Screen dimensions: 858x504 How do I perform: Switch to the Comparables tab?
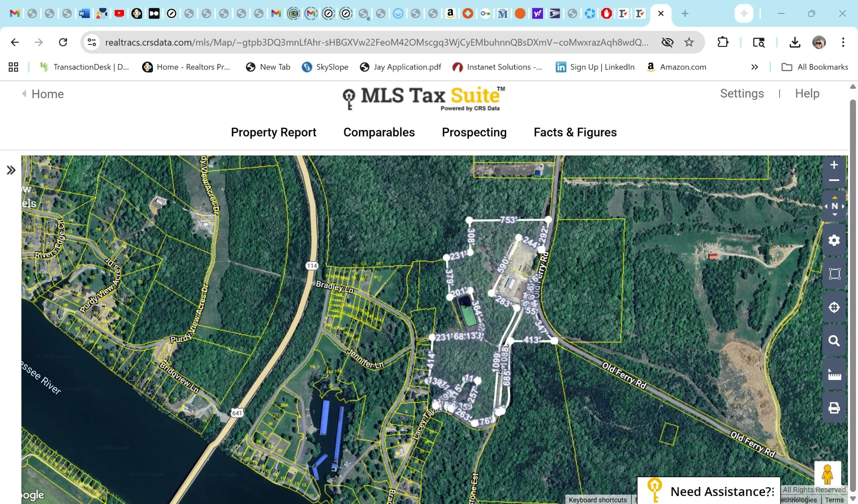point(379,132)
